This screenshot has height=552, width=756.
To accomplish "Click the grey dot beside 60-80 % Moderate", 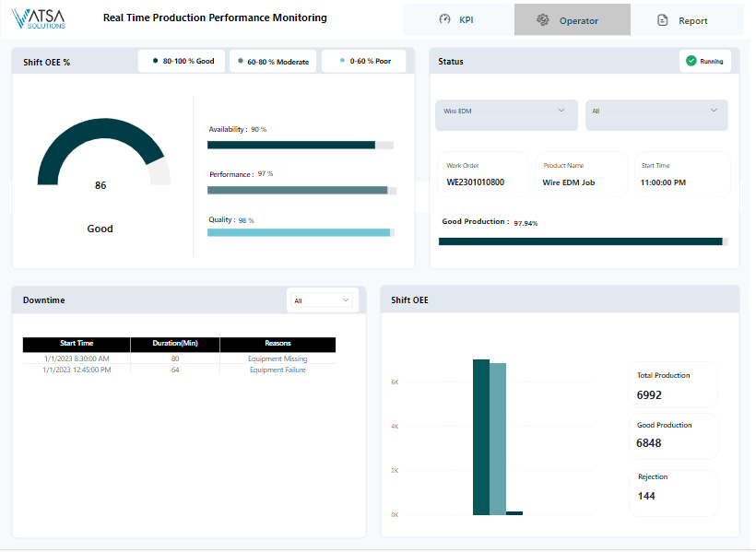I will tap(241, 61).
